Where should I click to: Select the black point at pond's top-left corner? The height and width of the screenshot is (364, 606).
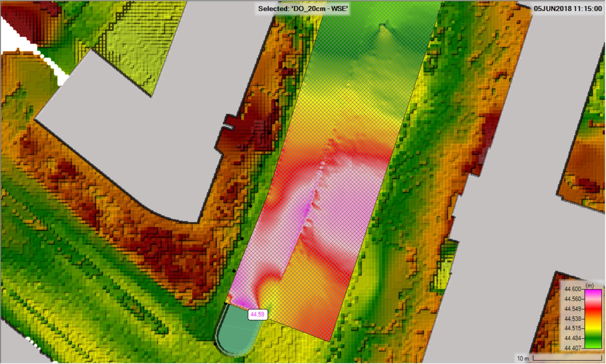pyautogui.click(x=226, y=303)
